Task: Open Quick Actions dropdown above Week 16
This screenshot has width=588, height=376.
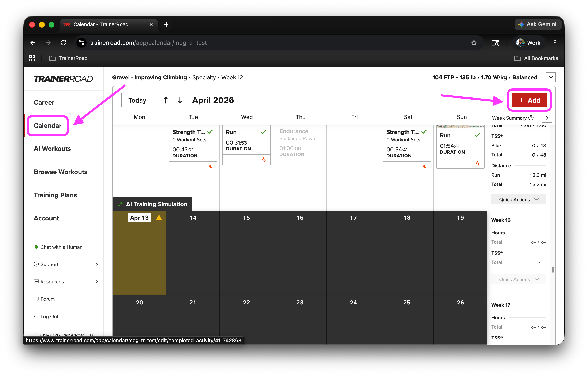Action: pos(519,199)
